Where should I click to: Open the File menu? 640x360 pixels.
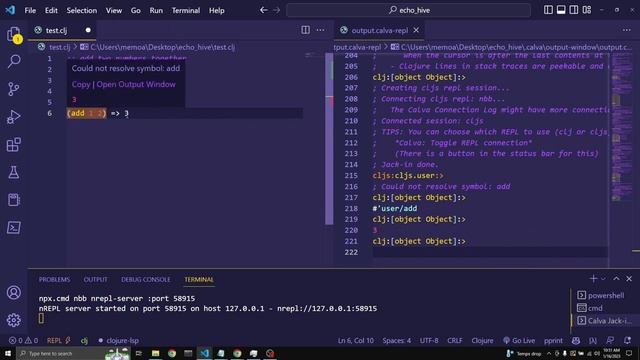30,10
